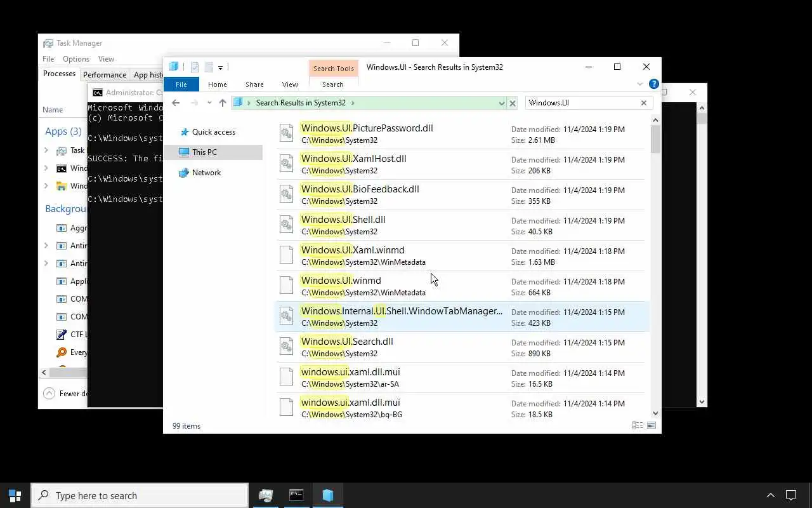This screenshot has height=508, width=812.
Task: Click Fewer details button in Task Manager
Action: pyautogui.click(x=66, y=393)
